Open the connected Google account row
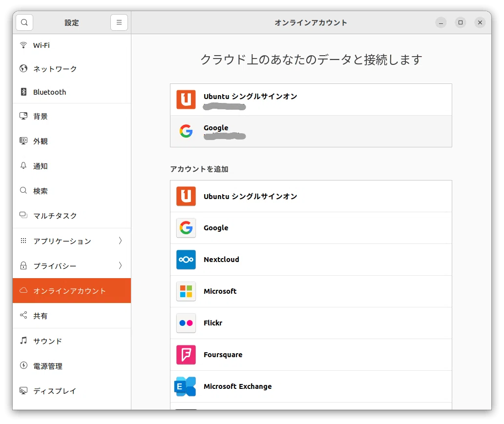The width and height of the screenshot is (504, 424). click(311, 131)
